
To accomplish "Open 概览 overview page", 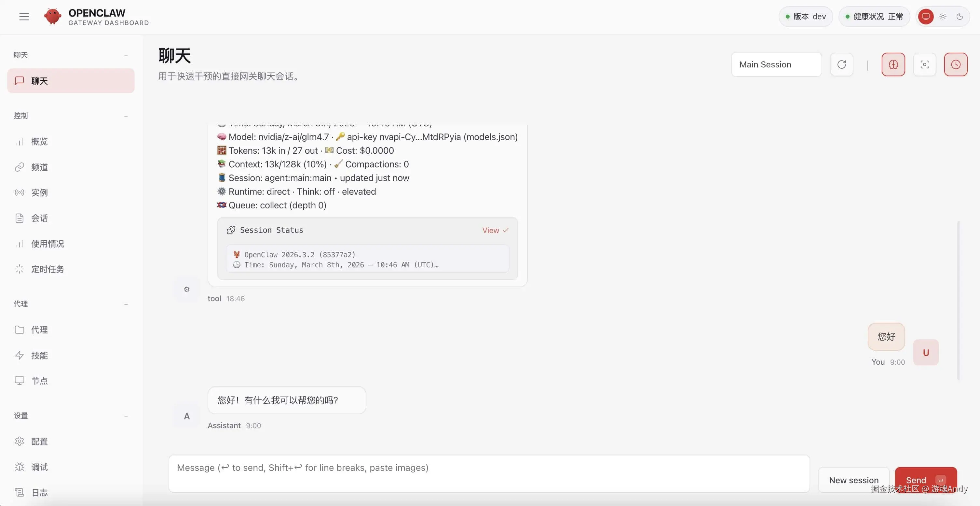I will pyautogui.click(x=39, y=142).
